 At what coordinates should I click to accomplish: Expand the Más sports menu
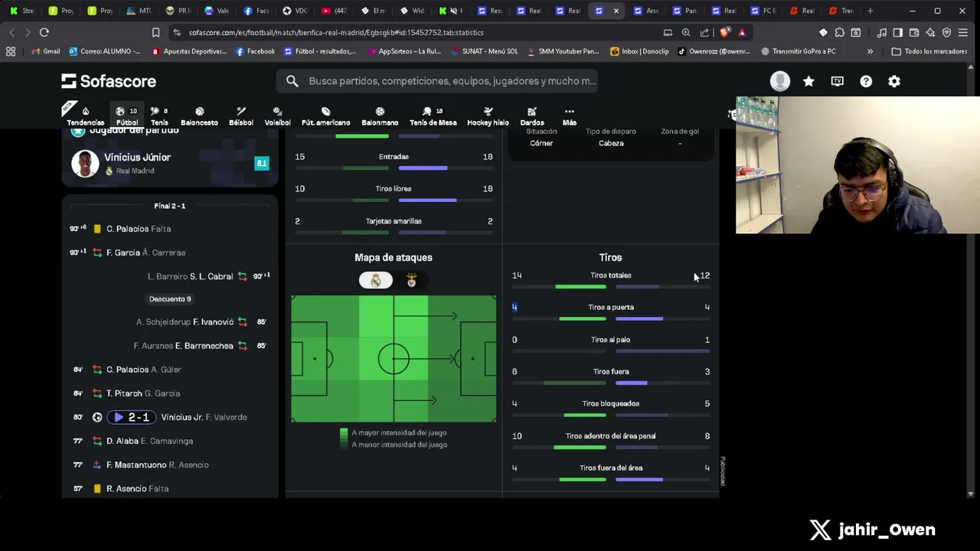(x=570, y=116)
